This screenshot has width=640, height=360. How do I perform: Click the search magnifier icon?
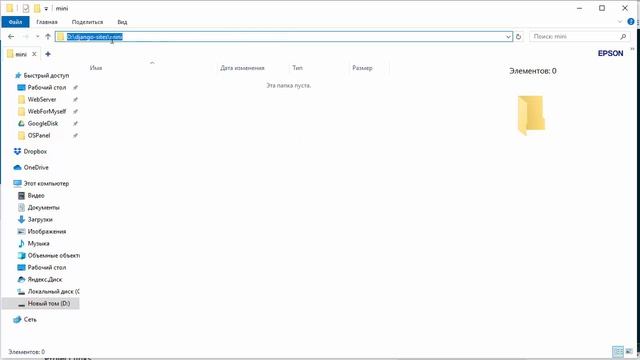point(623,37)
